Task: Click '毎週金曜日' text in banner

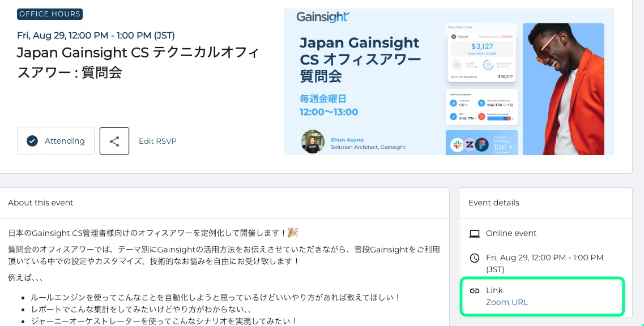Action: coord(323,98)
